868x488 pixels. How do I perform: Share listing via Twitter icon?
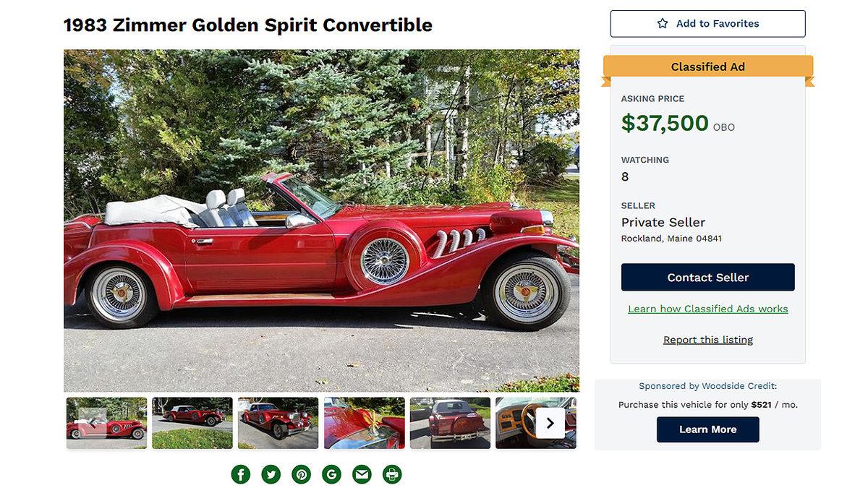pos(271,474)
